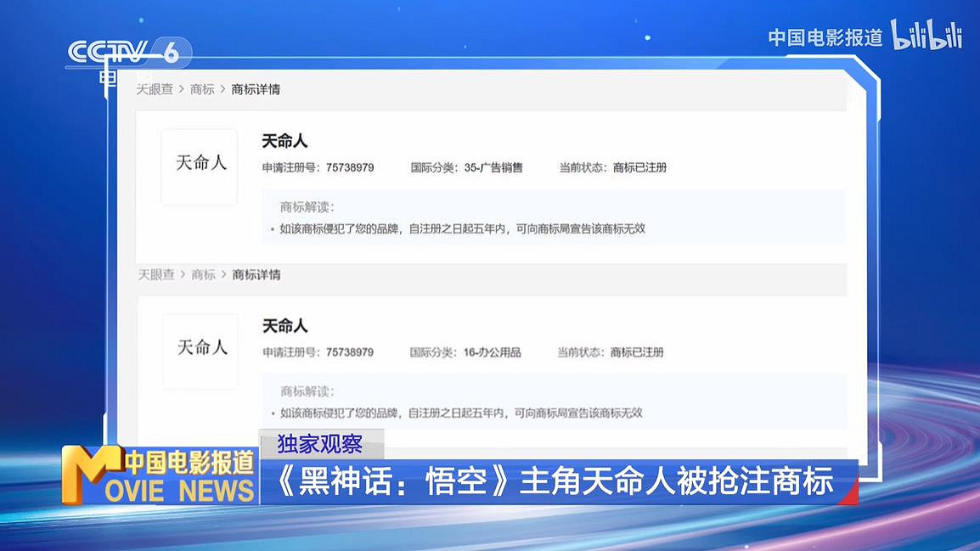Click the 中国电影报道 watermark at top right
The image size is (980, 551).
tap(825, 37)
